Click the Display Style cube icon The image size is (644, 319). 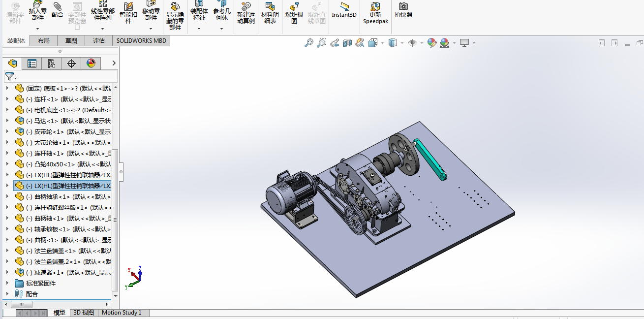393,43
